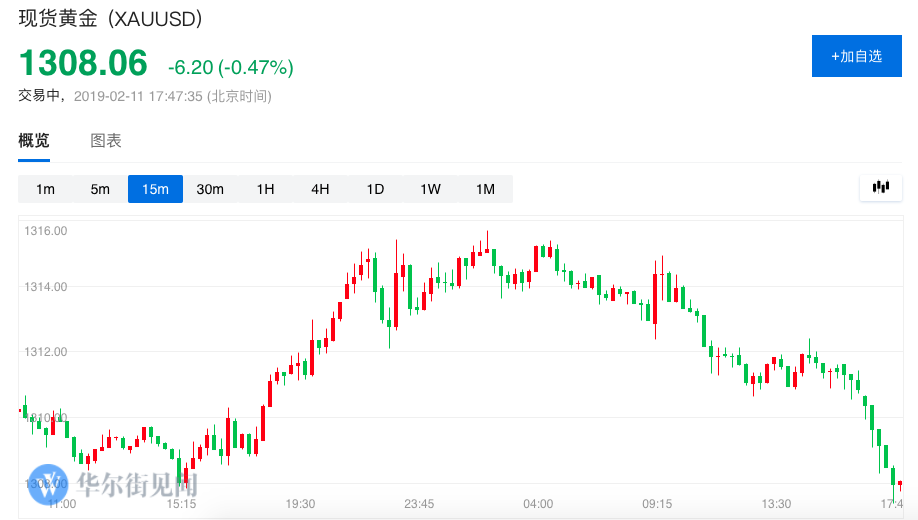Select the 1D interval

[375, 189]
